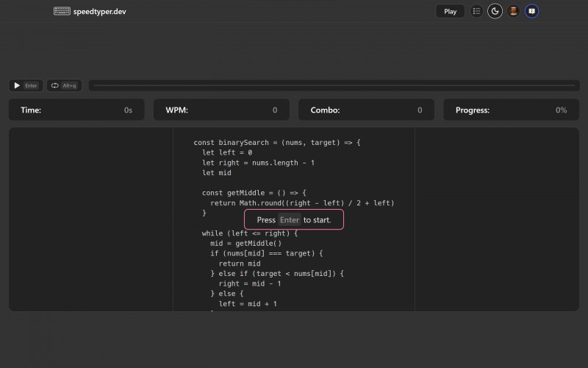Click the race progress bar track
The height and width of the screenshot is (368, 588).
click(x=334, y=85)
